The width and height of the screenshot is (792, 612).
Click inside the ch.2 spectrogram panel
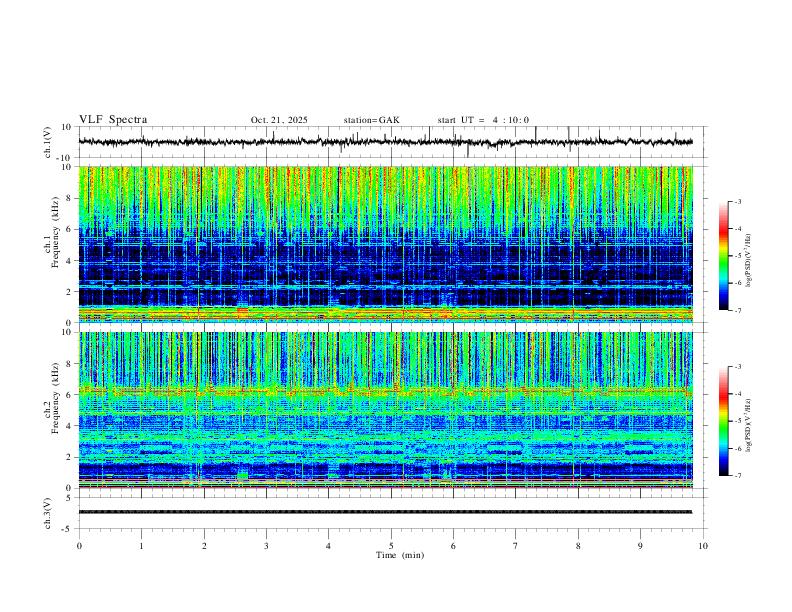tap(385, 410)
